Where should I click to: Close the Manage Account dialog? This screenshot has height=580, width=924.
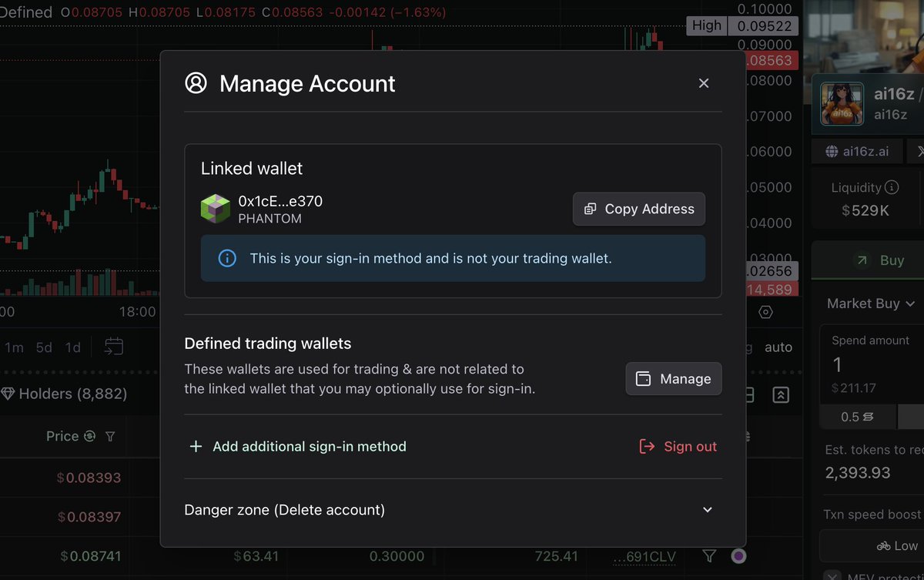[703, 83]
